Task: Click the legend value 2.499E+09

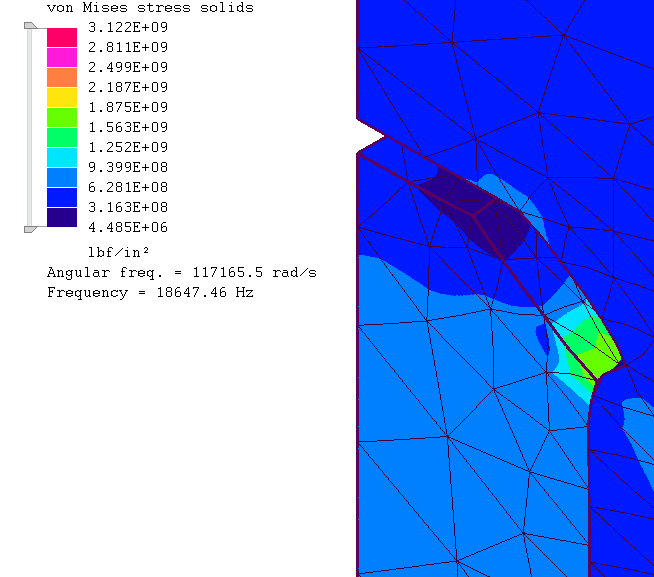Action: (128, 67)
